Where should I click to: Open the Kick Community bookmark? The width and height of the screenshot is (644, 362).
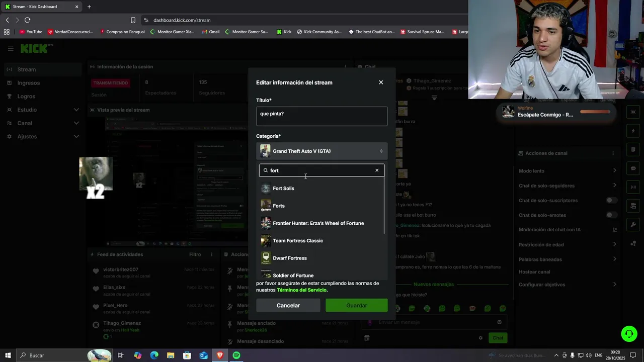pos(319,32)
